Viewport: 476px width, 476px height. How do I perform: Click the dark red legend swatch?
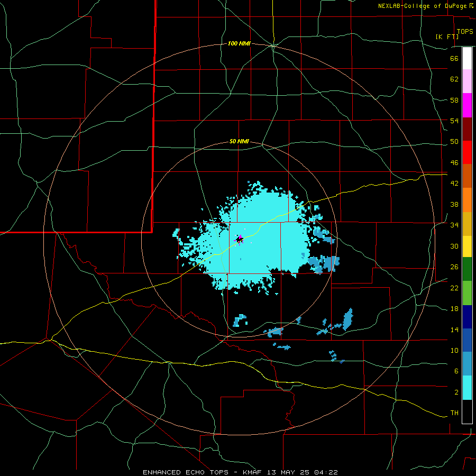tap(467, 129)
